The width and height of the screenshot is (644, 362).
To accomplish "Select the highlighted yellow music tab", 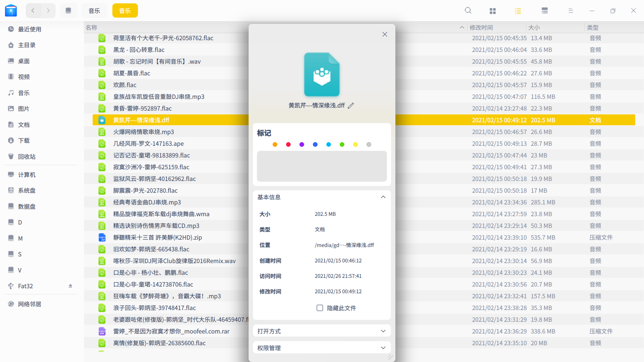I will click(125, 11).
